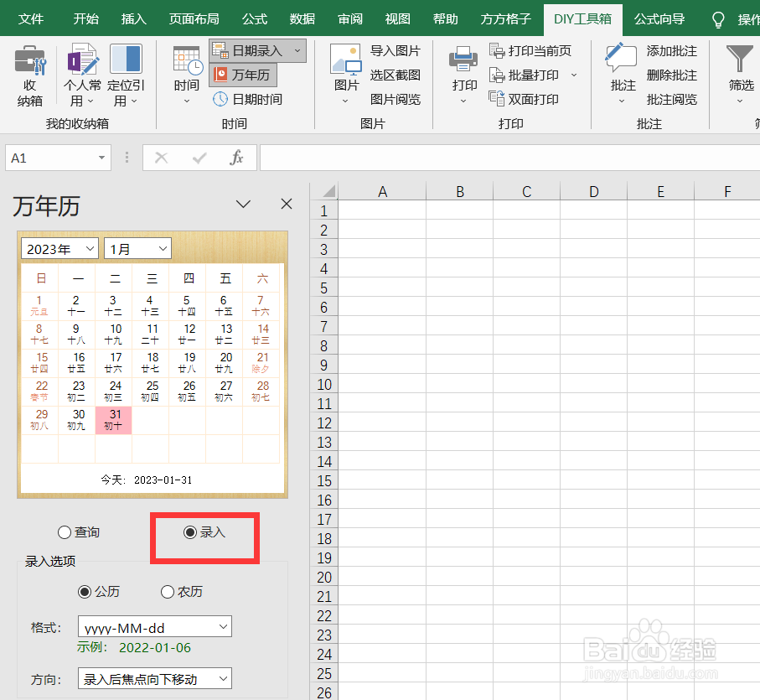Viewport: 760px width, 700px height.
Task: Click the 个人常用 icon
Action: (x=82, y=60)
